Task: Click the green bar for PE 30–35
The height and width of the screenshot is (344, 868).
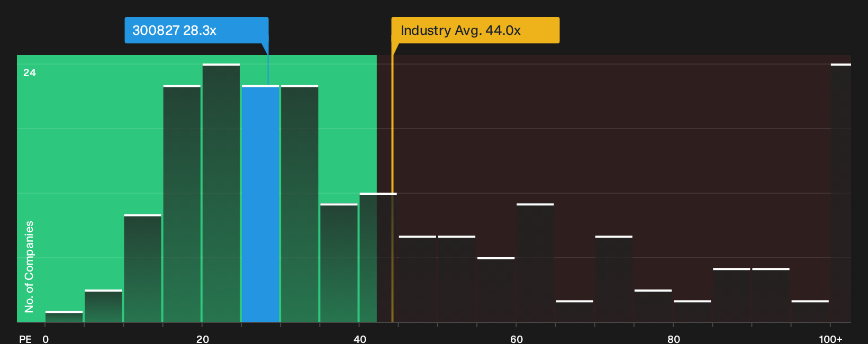Action: [x=300, y=204]
